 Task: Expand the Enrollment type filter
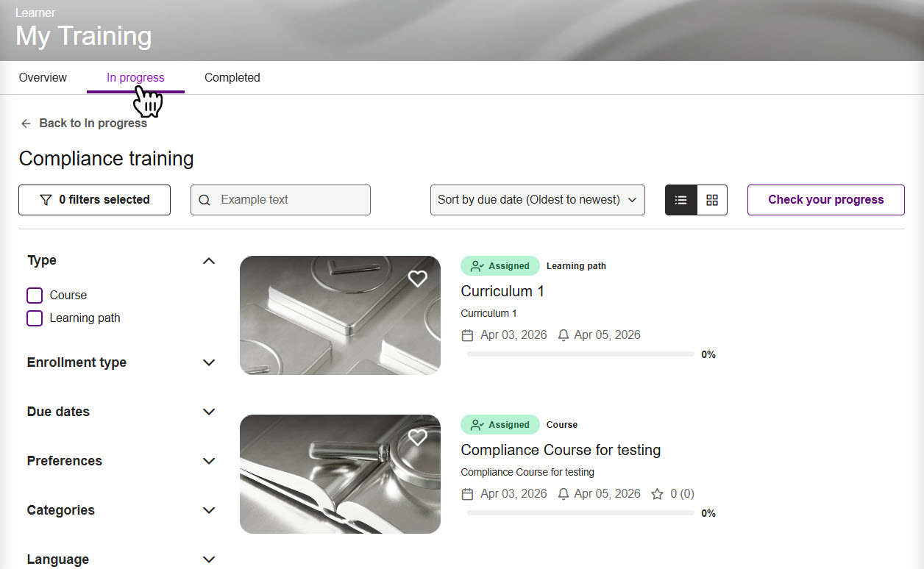209,362
